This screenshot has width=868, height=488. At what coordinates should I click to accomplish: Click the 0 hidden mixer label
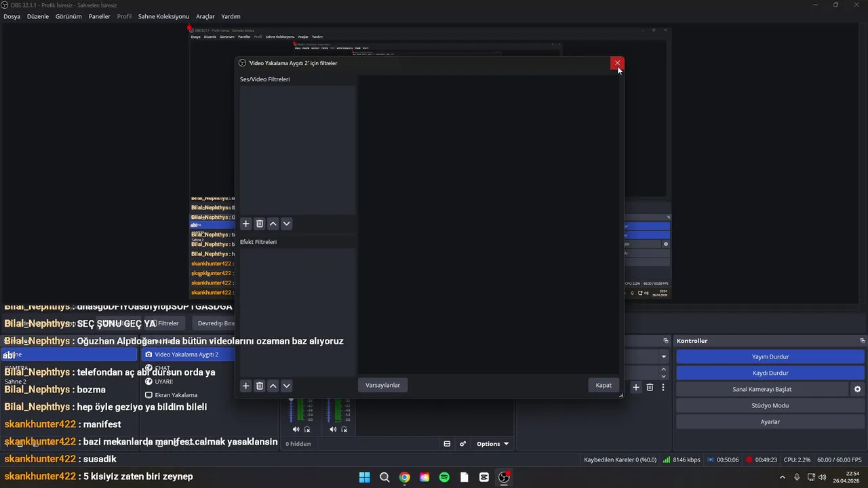pos(298,444)
